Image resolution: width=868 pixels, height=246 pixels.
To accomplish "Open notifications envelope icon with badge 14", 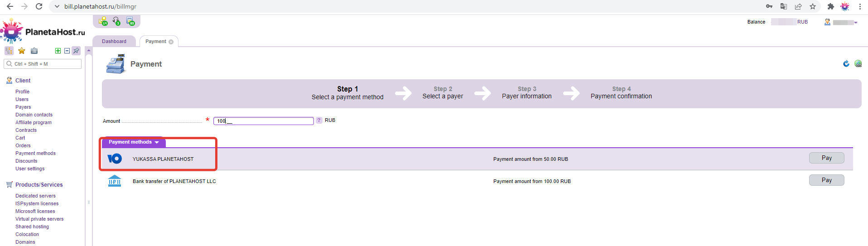I will point(103,21).
